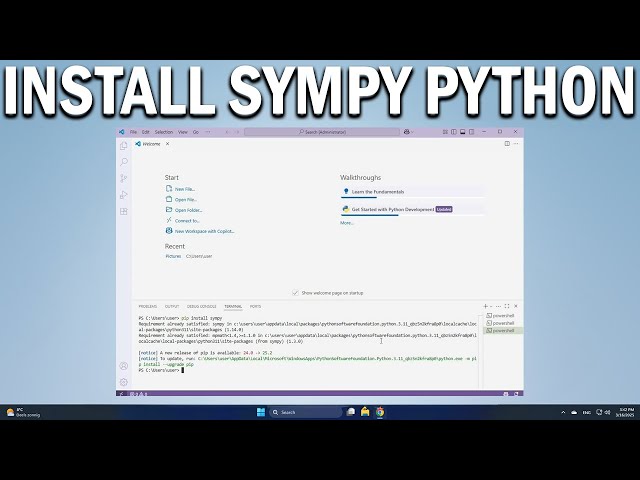Select the Terminal panel tab

[x=233, y=307]
